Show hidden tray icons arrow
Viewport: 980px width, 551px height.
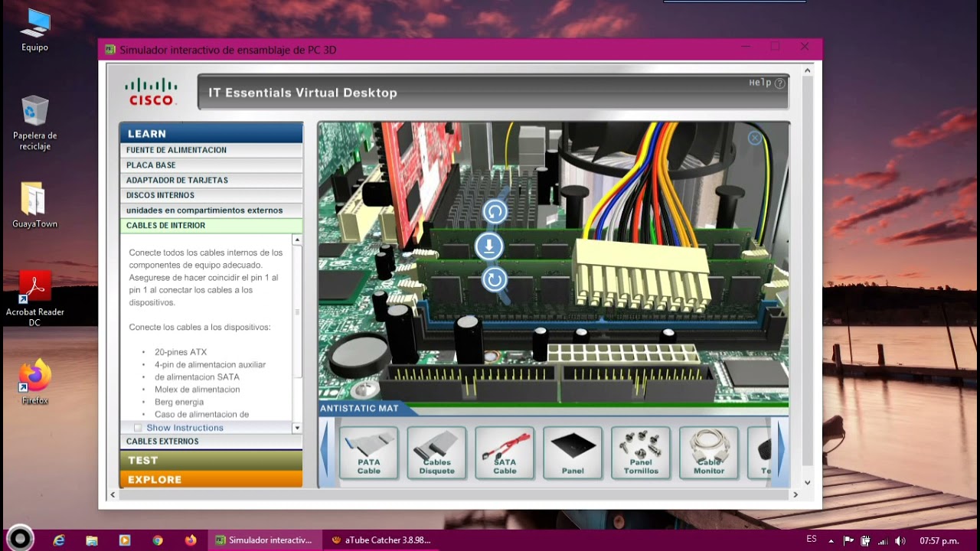click(831, 540)
